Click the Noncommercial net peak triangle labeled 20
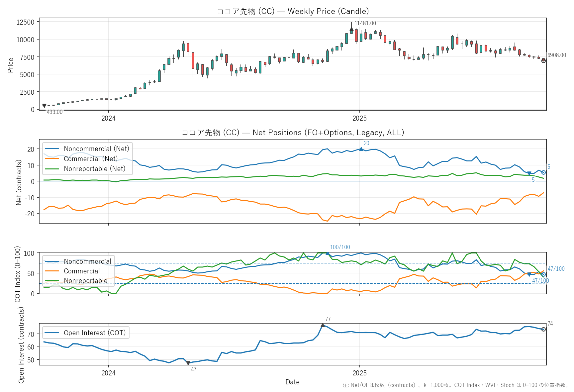This screenshot has width=574, height=392. tap(361, 149)
